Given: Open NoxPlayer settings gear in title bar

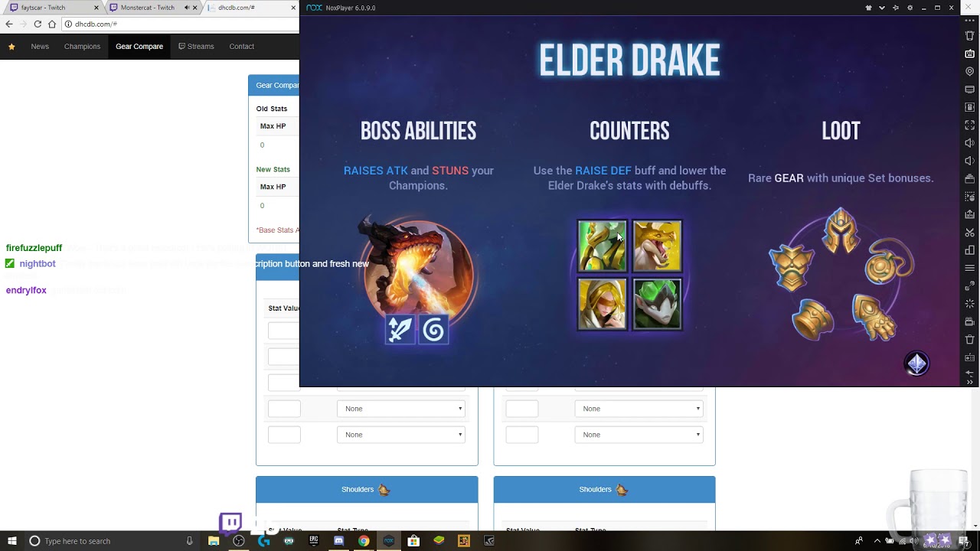Looking at the screenshot, I should pos(910,8).
